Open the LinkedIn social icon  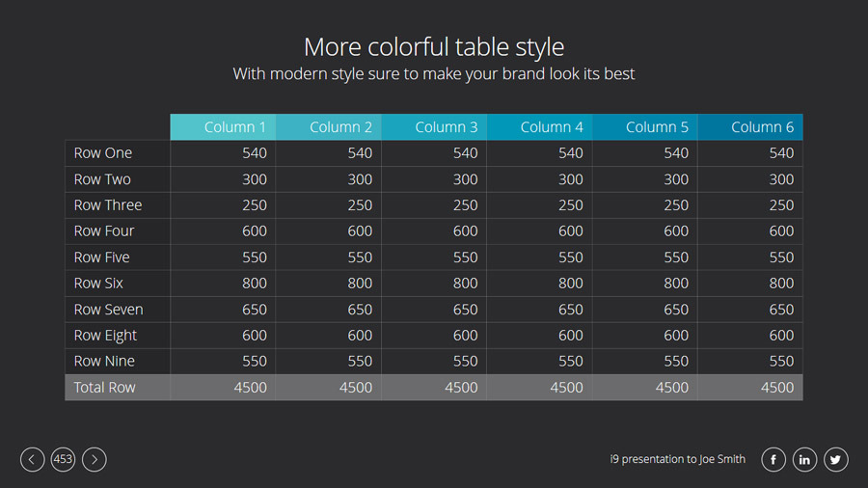(805, 459)
